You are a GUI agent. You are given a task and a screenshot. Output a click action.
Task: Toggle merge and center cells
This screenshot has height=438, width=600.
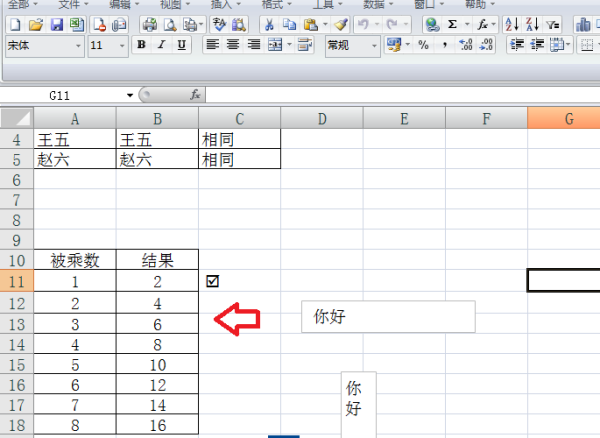point(275,46)
